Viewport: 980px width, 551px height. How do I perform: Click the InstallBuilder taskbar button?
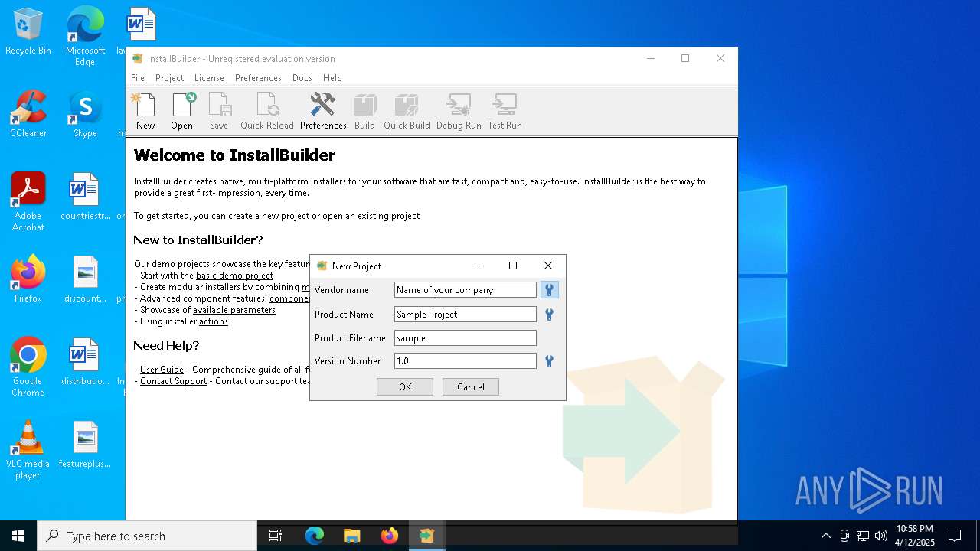point(426,536)
